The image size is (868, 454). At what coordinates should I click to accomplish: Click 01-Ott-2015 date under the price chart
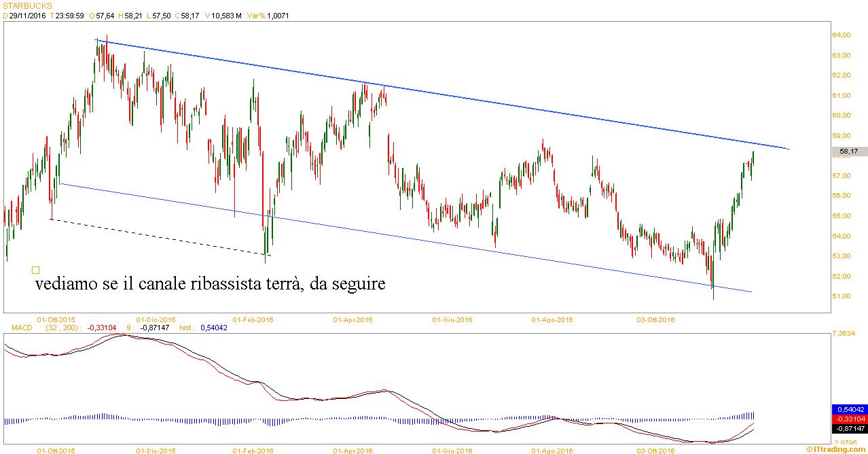[x=56, y=319]
